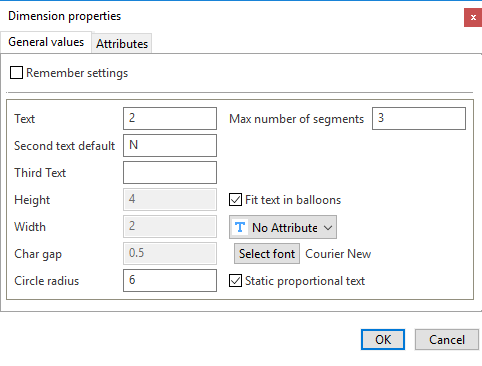Confirm with the OK button
482x366 pixels.
point(383,340)
